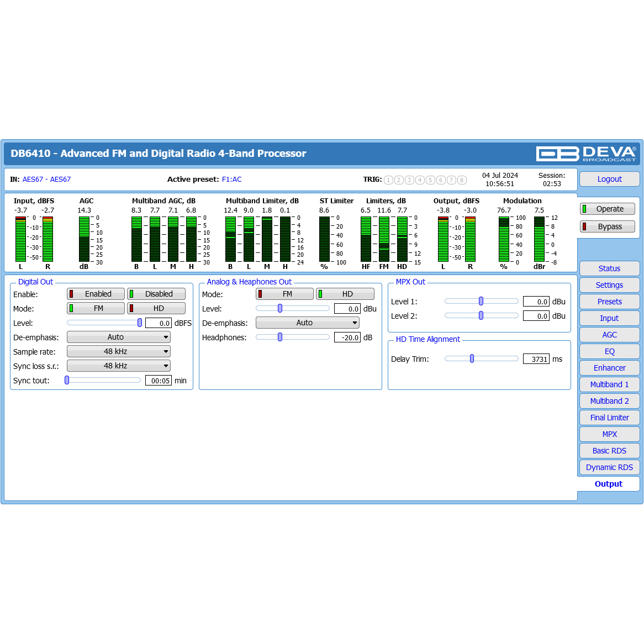
Task: Click trigger indicator 1 next to TRIG
Action: [388, 180]
